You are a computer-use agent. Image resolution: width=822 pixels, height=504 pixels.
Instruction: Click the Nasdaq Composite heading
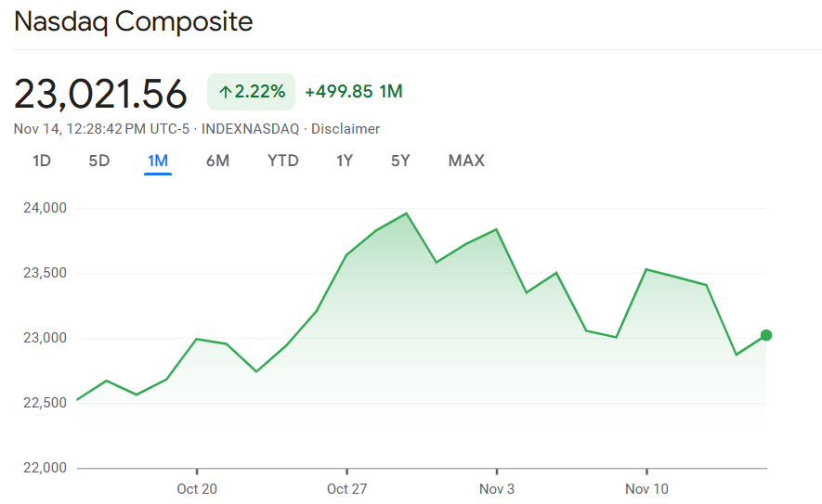(134, 21)
